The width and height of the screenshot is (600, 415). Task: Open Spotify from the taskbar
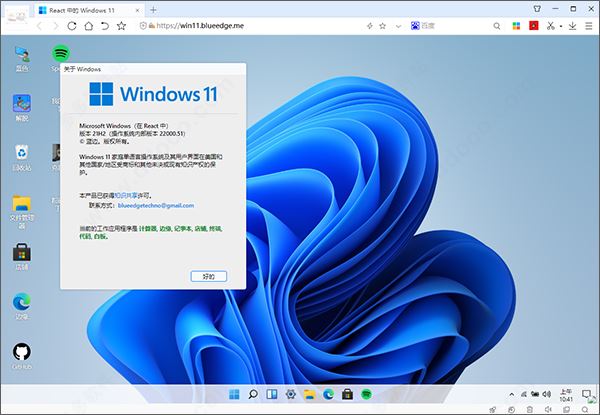[x=366, y=394]
